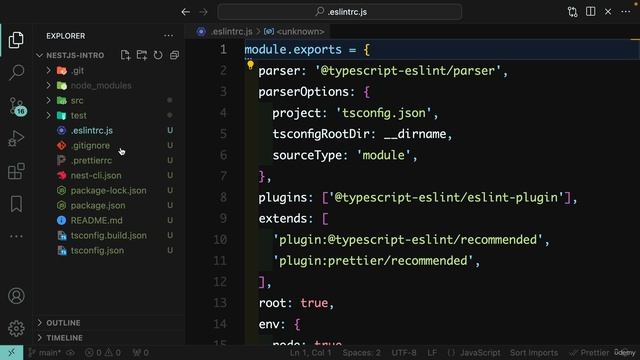Split the editor to the right
This screenshot has width=640, height=360.
[591, 11]
